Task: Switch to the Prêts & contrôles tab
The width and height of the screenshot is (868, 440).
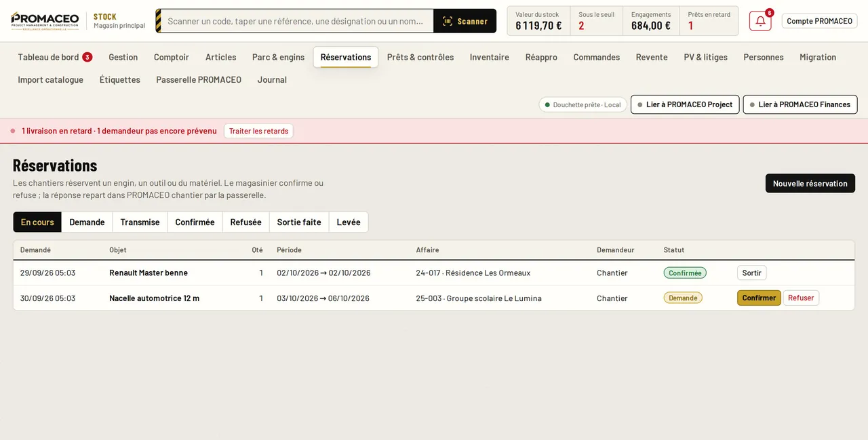Action: [x=420, y=57]
